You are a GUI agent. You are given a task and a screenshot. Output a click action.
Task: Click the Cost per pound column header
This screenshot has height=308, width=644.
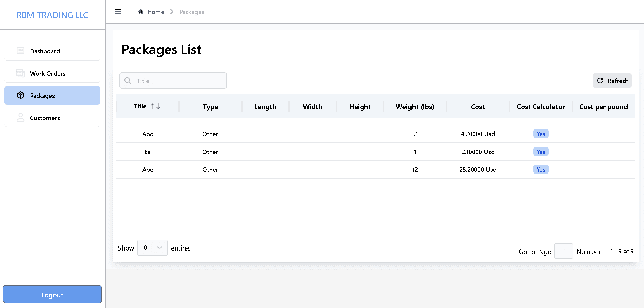coord(603,107)
